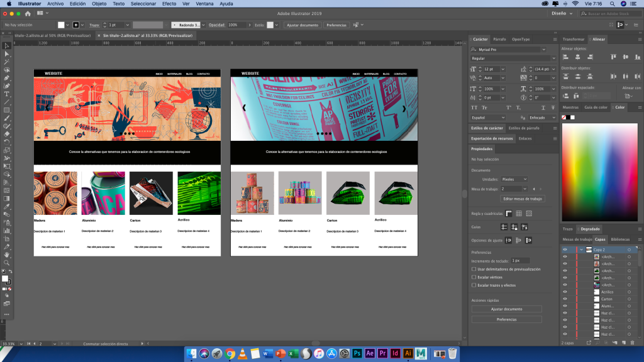Delete selection with the layers trash icon
Viewport: 644px width, 362px height.
click(x=632, y=343)
